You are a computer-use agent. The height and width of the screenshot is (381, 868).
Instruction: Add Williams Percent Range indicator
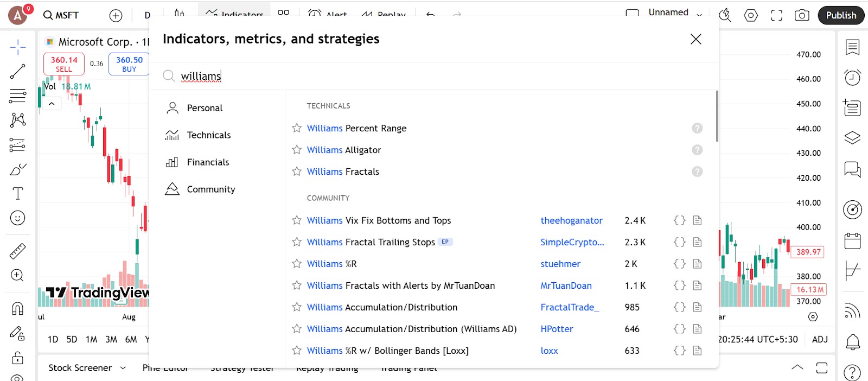click(356, 128)
